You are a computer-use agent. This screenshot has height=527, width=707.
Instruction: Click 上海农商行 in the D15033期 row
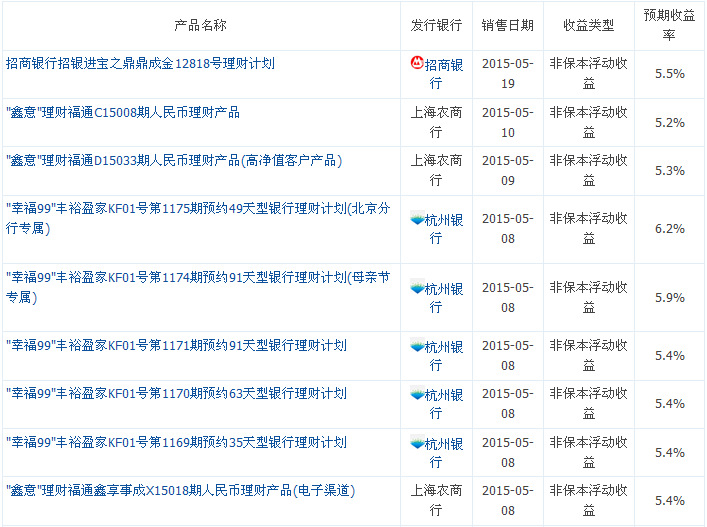click(x=436, y=170)
